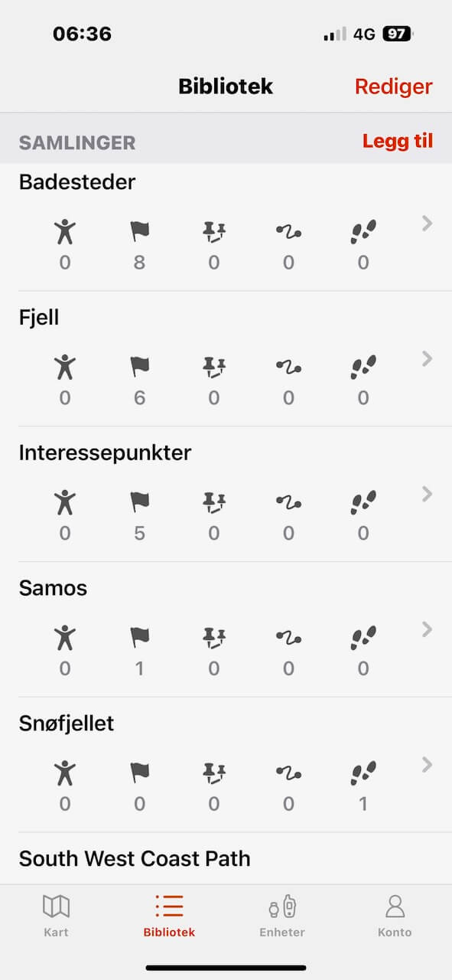Viewport: 452px width, 980px height.
Task: Select the footprints tracks icon under Snøfjellet
Action: (x=363, y=773)
